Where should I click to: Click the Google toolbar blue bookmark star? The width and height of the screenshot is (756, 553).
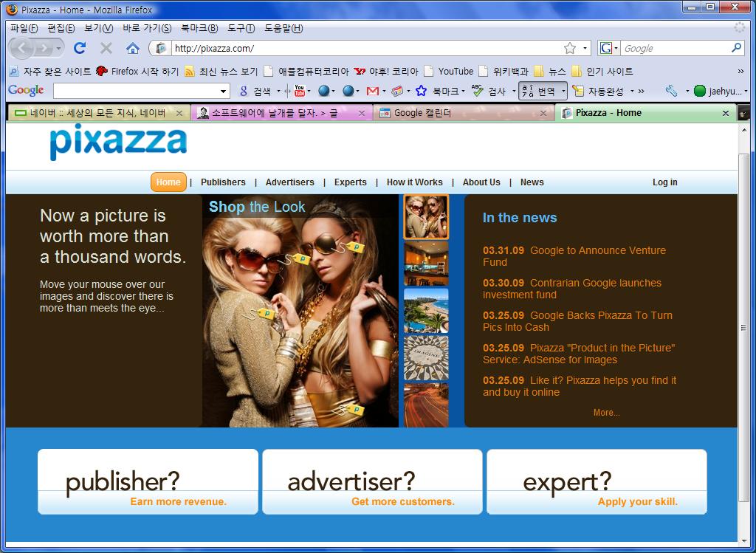click(421, 91)
